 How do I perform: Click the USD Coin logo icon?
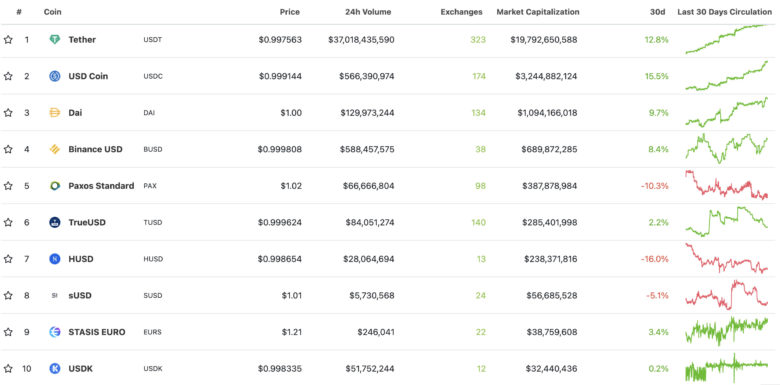point(55,76)
